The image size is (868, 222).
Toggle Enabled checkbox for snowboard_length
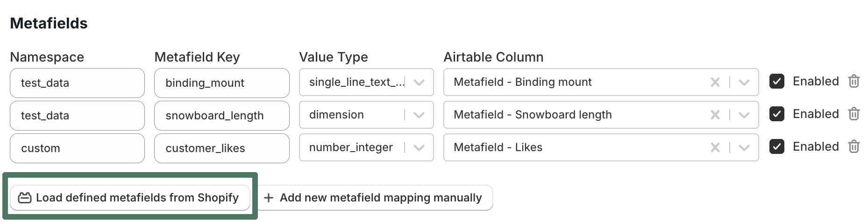(x=777, y=114)
